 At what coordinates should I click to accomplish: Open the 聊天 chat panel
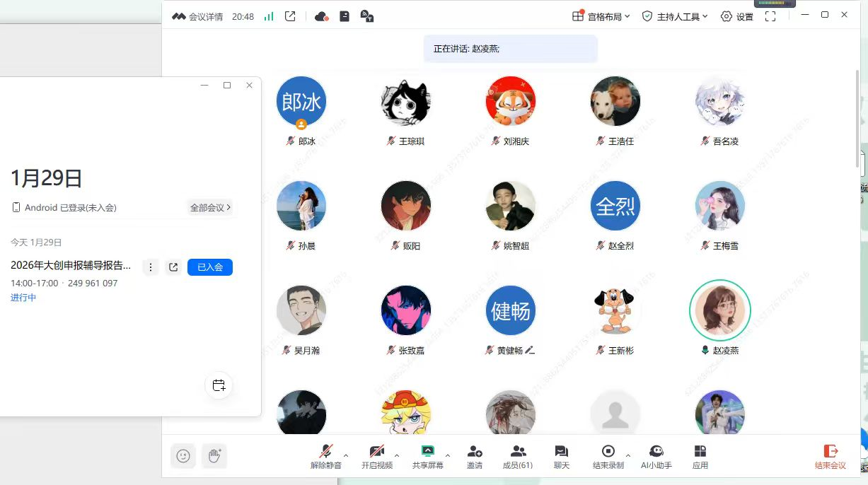tap(562, 456)
